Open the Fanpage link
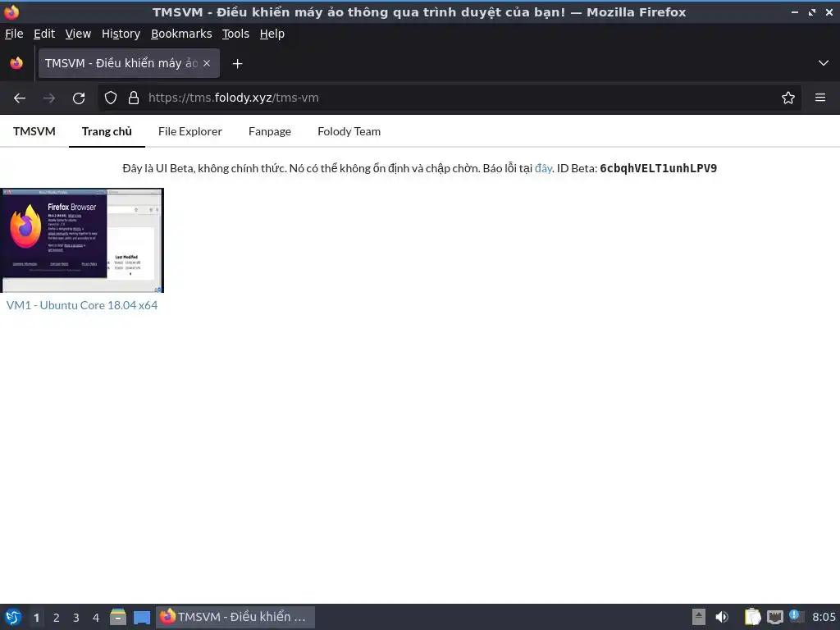The height and width of the screenshot is (630, 840). click(x=270, y=131)
